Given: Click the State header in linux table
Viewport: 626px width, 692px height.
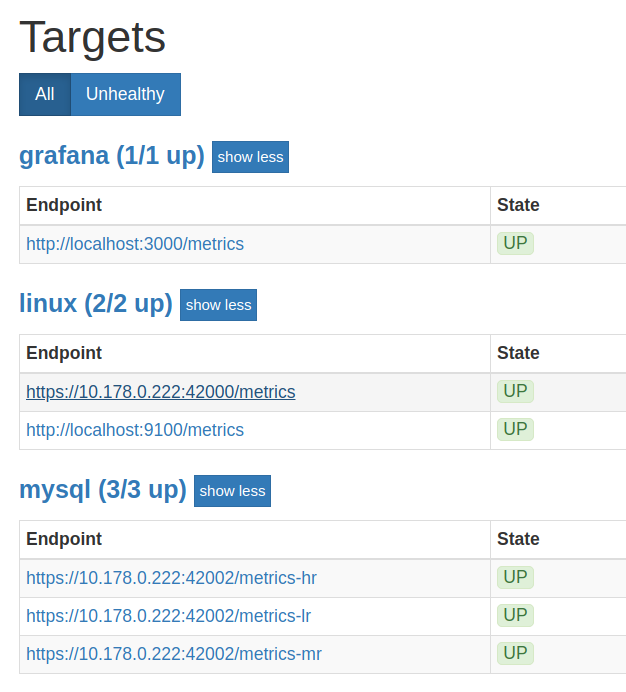Looking at the screenshot, I should pos(518,353).
